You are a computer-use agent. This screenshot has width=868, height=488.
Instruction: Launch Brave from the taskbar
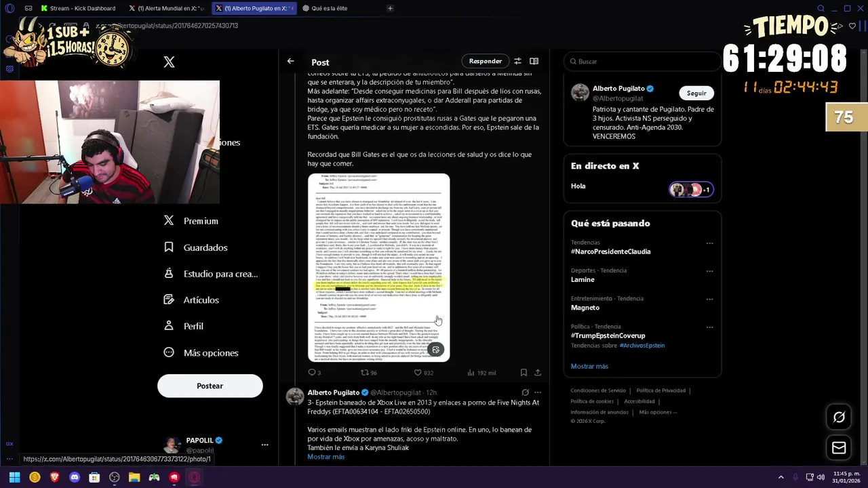55,477
